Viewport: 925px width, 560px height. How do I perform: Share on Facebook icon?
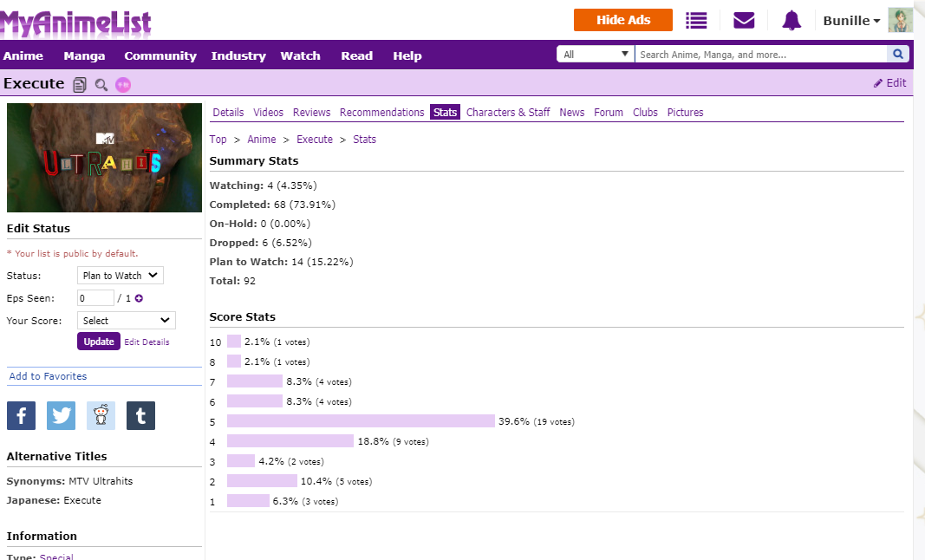tap(21, 415)
